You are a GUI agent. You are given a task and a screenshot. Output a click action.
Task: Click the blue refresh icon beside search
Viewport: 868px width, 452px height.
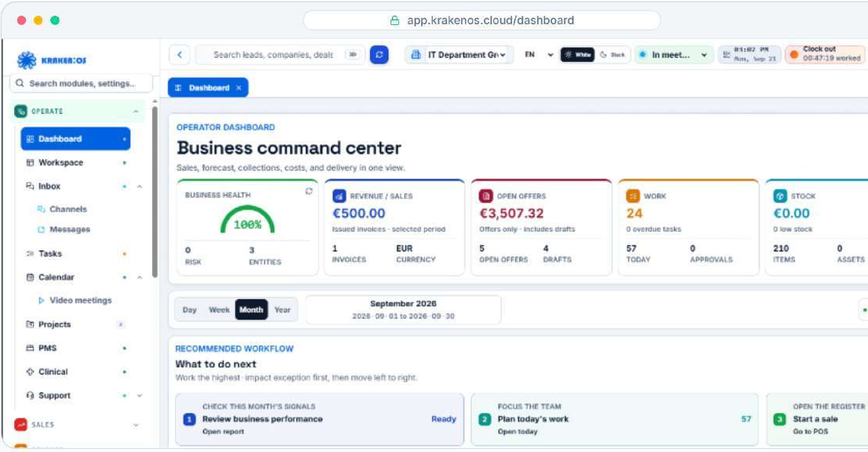point(379,55)
